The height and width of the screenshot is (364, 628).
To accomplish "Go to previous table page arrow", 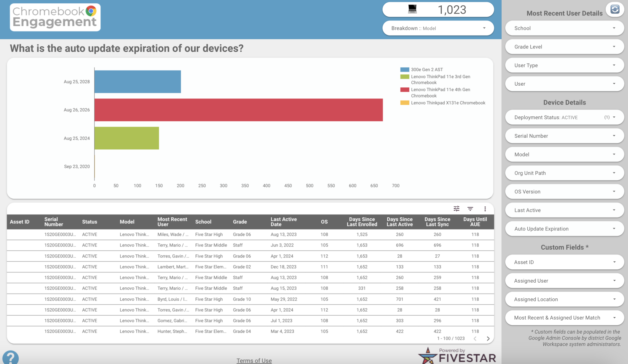I will pyautogui.click(x=475, y=339).
